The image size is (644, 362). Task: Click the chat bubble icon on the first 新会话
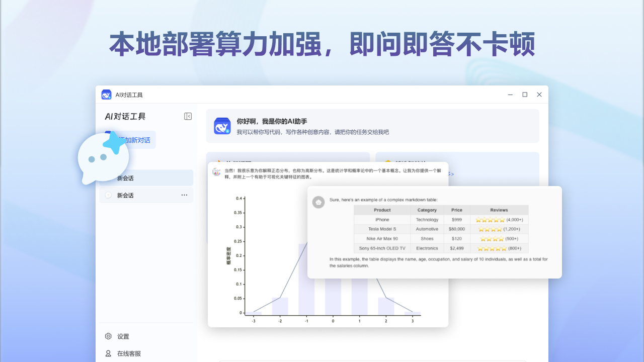[x=109, y=177]
